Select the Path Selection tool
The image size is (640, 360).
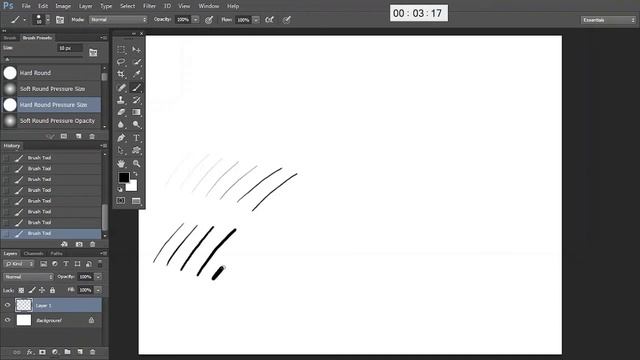121,151
